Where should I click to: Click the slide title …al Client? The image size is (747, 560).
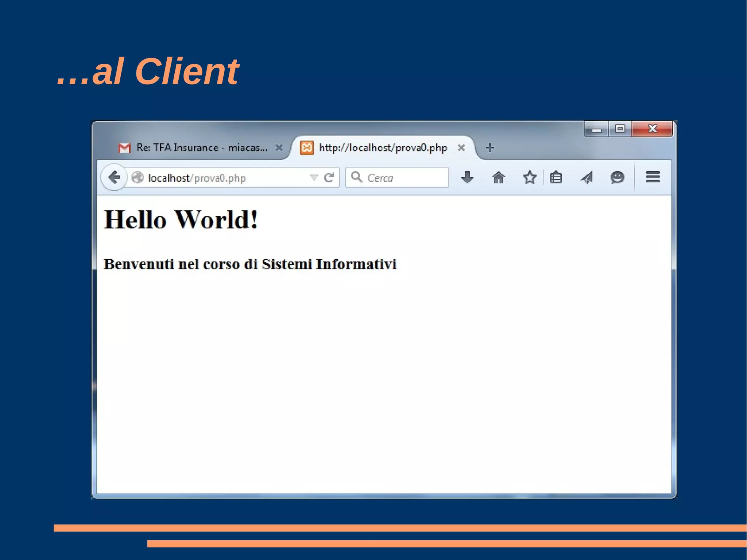point(148,71)
